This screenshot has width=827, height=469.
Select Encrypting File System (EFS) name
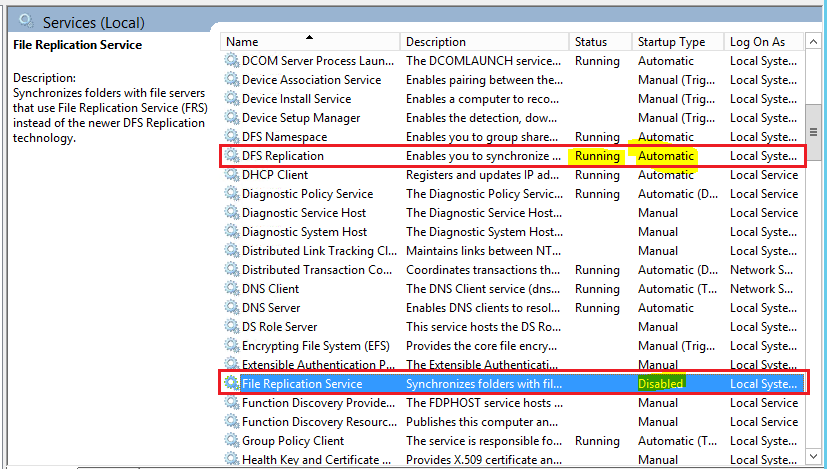(315, 346)
